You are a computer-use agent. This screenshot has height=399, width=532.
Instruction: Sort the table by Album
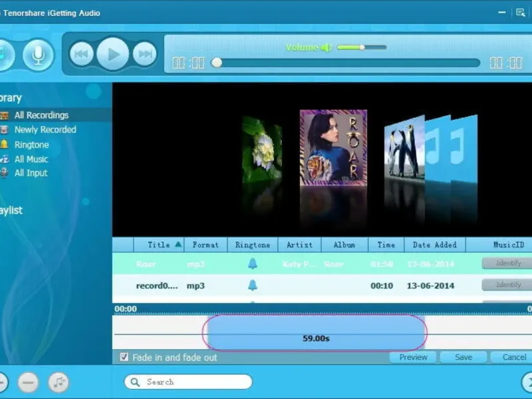pyautogui.click(x=344, y=245)
